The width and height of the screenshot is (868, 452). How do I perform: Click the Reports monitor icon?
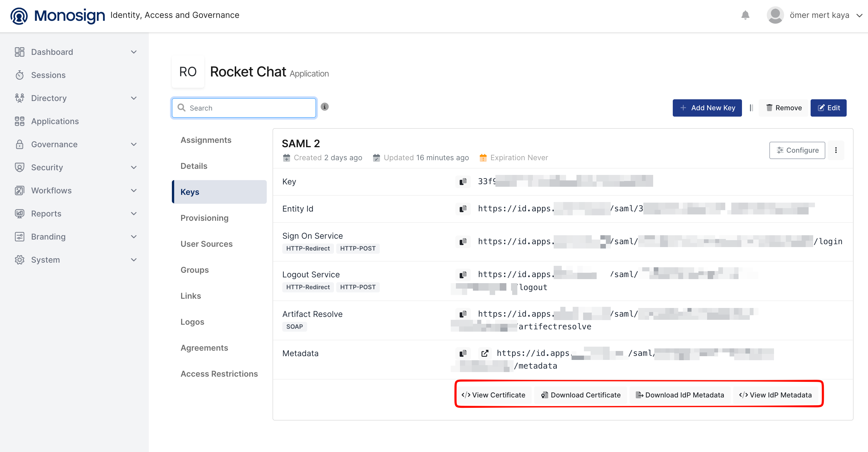[20, 214]
